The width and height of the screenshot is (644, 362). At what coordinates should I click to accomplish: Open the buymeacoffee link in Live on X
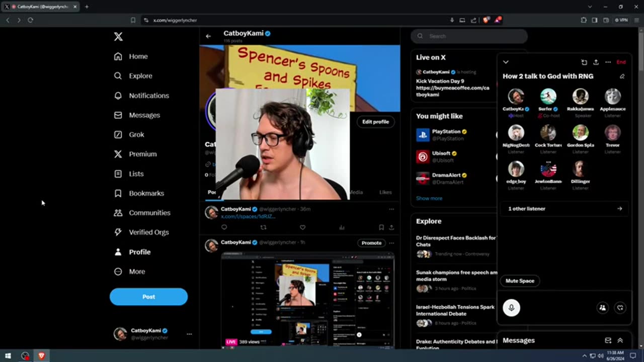[452, 91]
